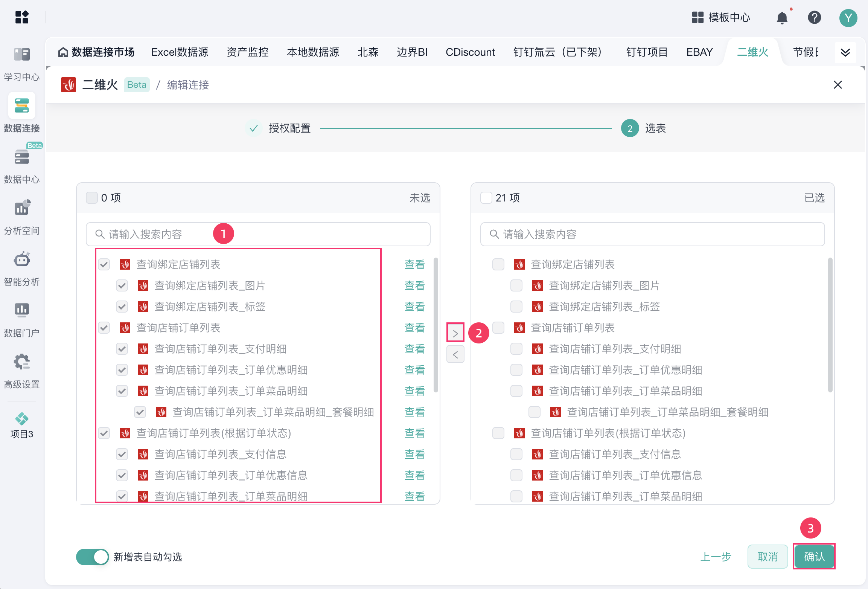Click the 已选 list vertical scrollbar
868x589 pixels.
(830, 325)
